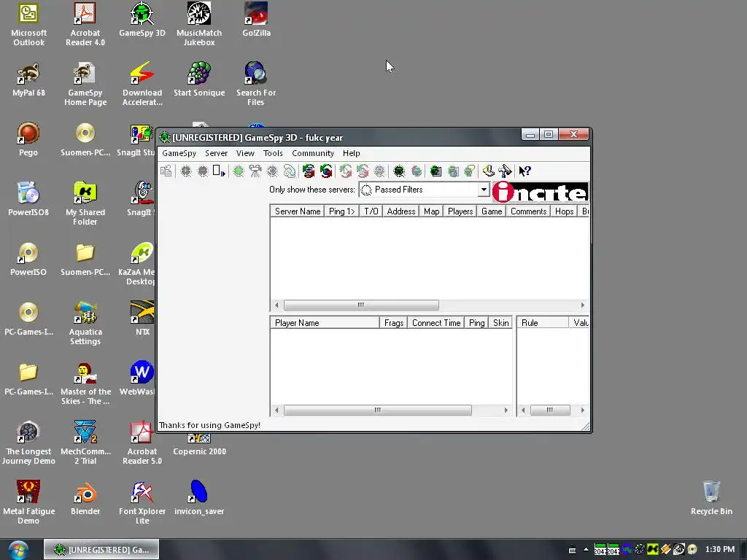Click the Frags column header

393,323
